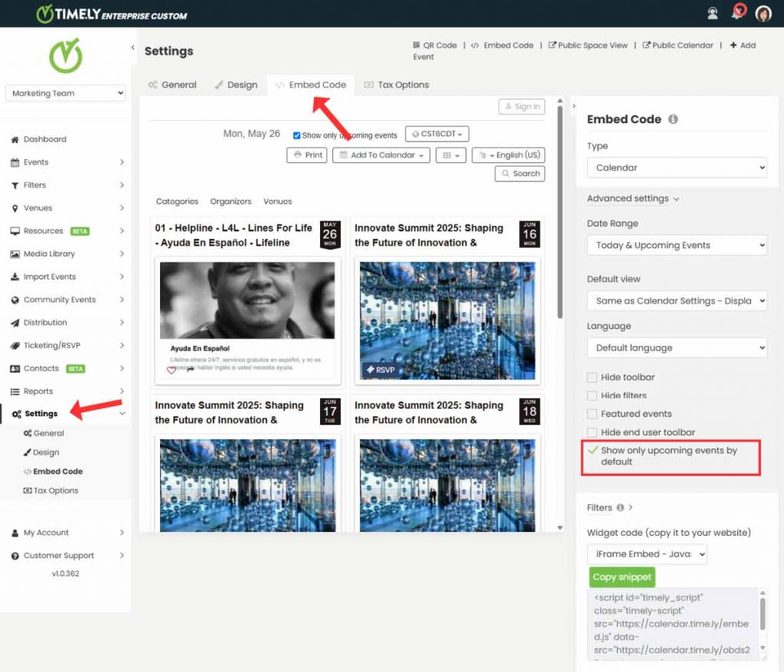Image resolution: width=784 pixels, height=672 pixels.
Task: Click the Customer Support help icon
Action: (x=15, y=556)
